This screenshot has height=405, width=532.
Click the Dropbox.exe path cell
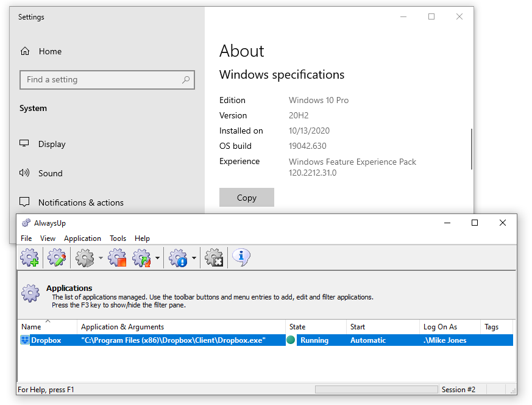[174, 340]
